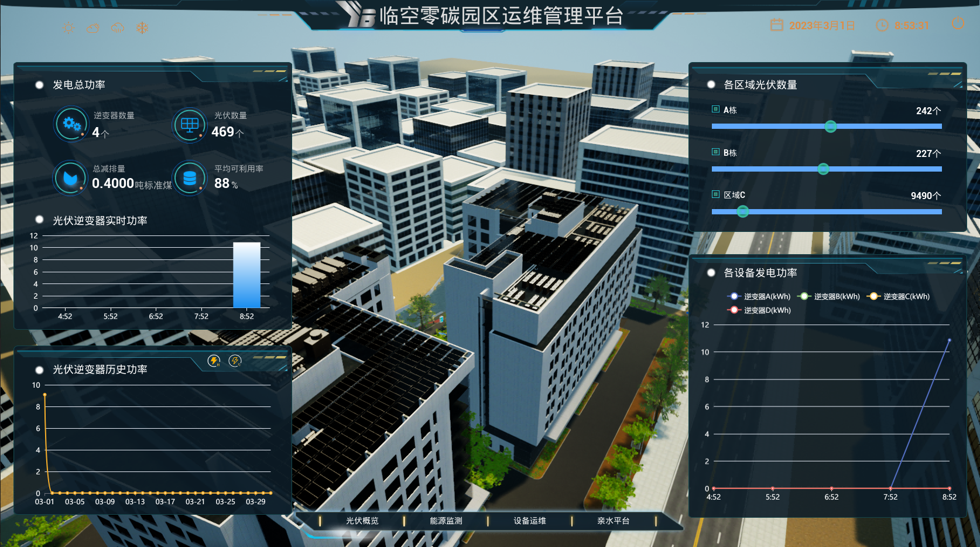980x547 pixels.
Task: Click the 区域C slider handle
Action: (742, 211)
